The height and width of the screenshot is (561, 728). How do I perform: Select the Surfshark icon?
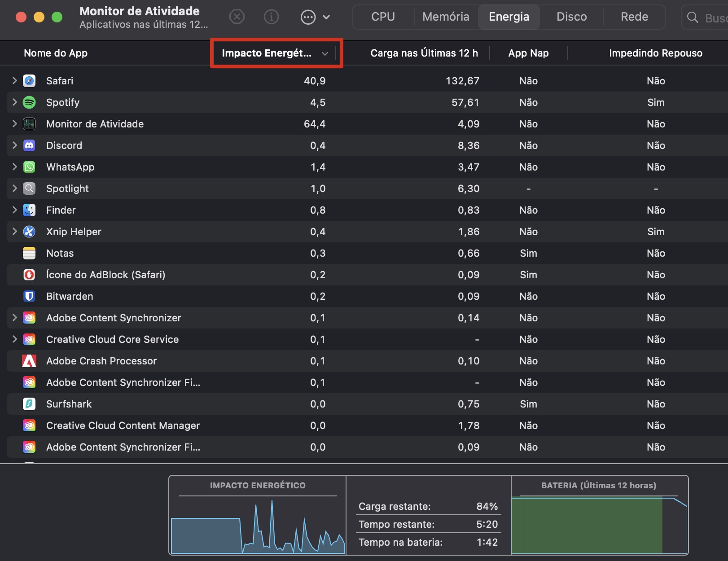[x=29, y=404]
